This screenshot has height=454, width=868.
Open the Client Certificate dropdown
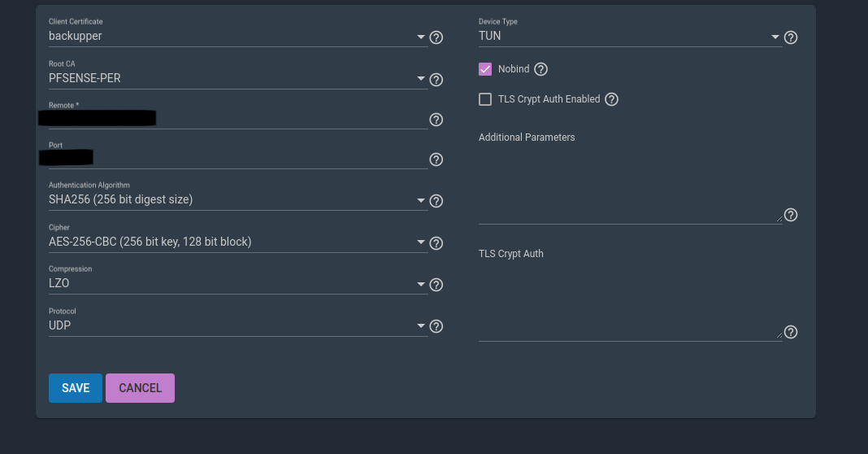[238, 36]
